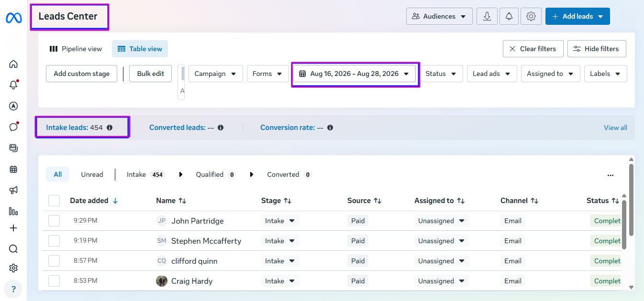
Task: Select the All leads tab
Action: 57,174
